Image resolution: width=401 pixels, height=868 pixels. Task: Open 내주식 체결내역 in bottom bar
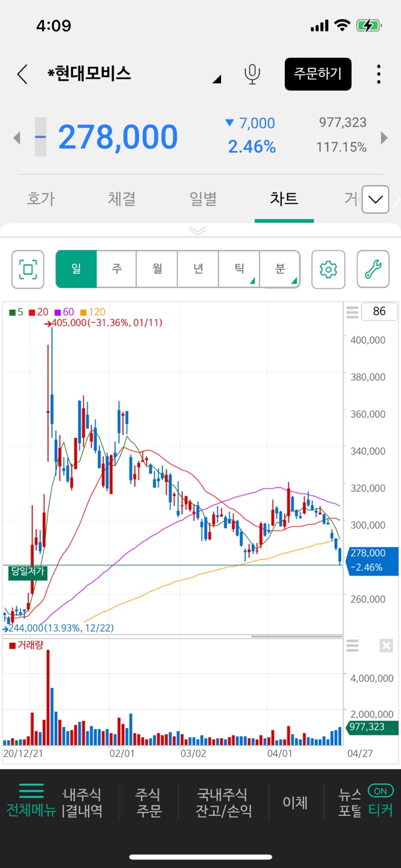click(x=82, y=803)
